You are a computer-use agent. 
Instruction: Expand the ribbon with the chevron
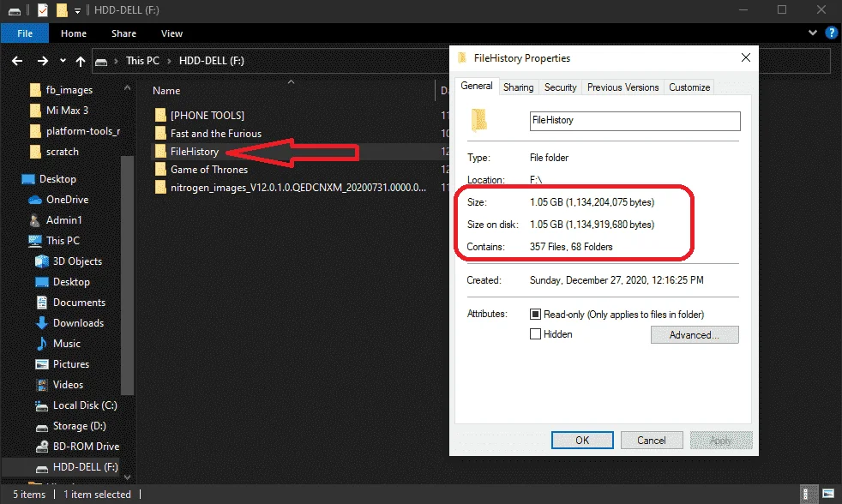point(813,33)
